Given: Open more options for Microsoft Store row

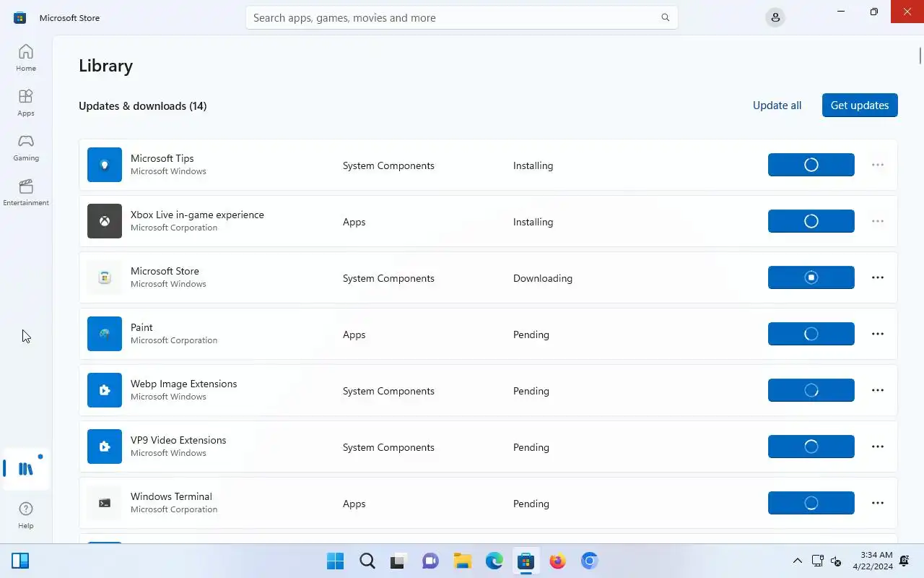Looking at the screenshot, I should (878, 277).
